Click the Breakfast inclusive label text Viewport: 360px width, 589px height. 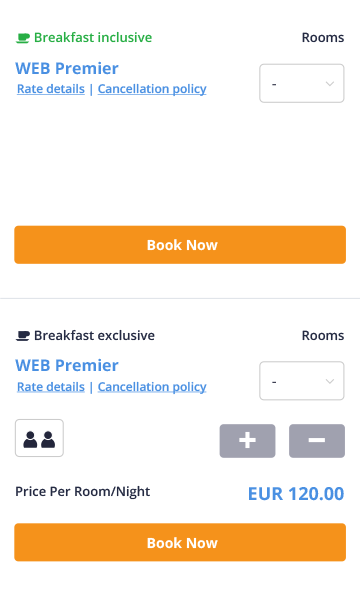(x=93, y=38)
